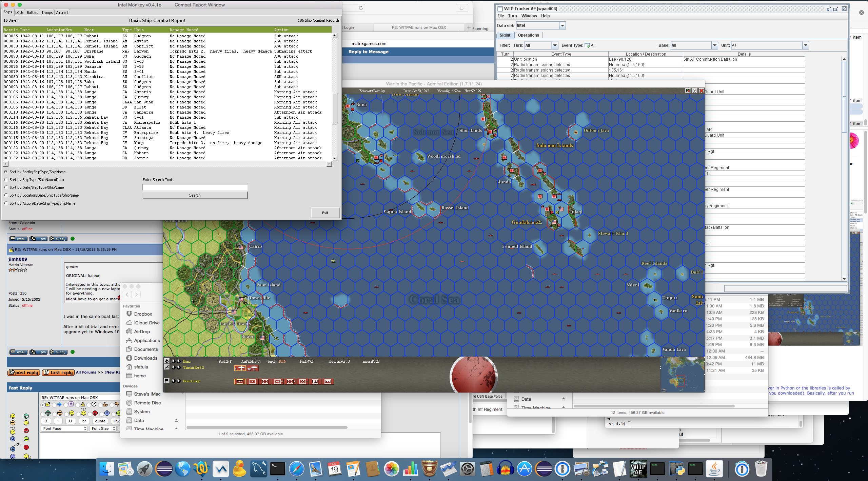The width and height of the screenshot is (868, 481).
Task: Click the Exit button in Combat Report
Action: click(325, 213)
